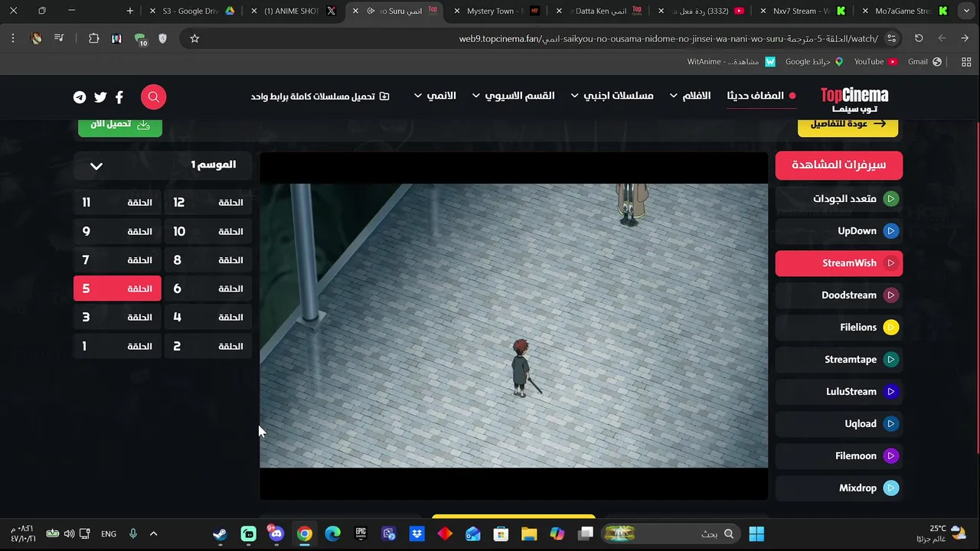Open the site's Facebook page icon
The image size is (980, 551).
point(119,97)
